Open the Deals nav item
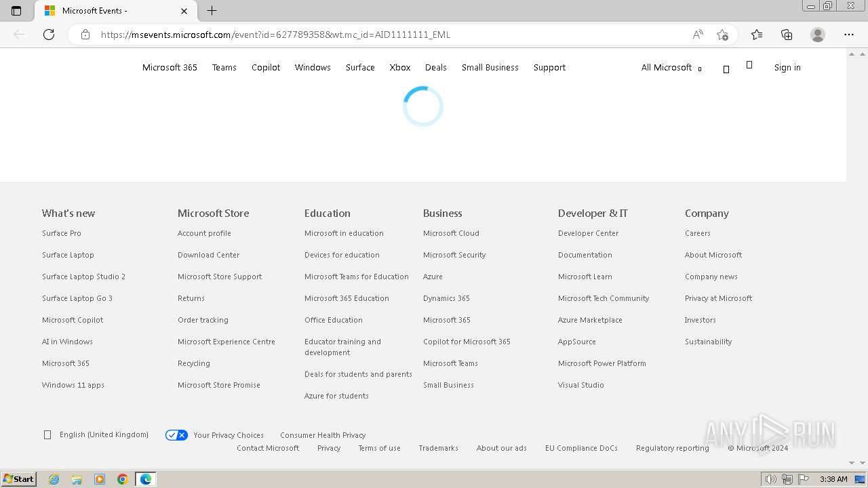868x488 pixels. coord(436,67)
